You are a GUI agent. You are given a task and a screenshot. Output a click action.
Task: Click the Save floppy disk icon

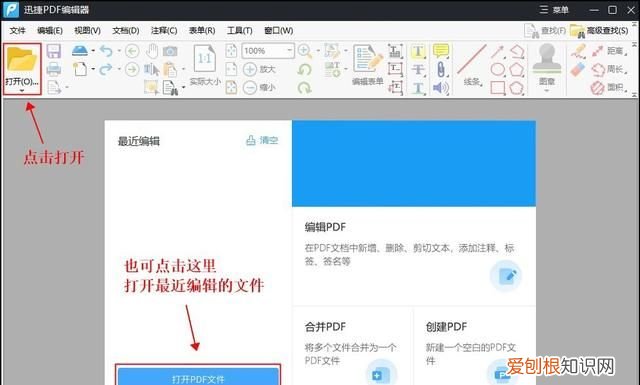coord(53,51)
